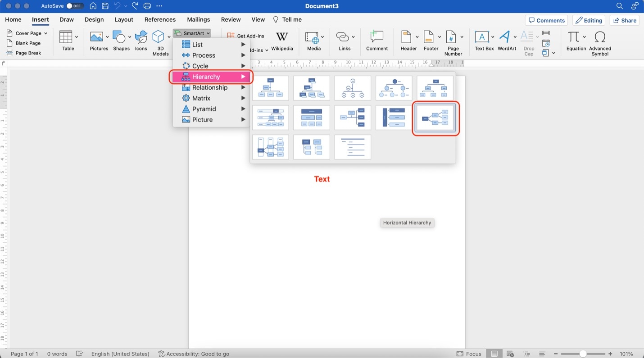Click the Print Layout view icon

[494, 354]
